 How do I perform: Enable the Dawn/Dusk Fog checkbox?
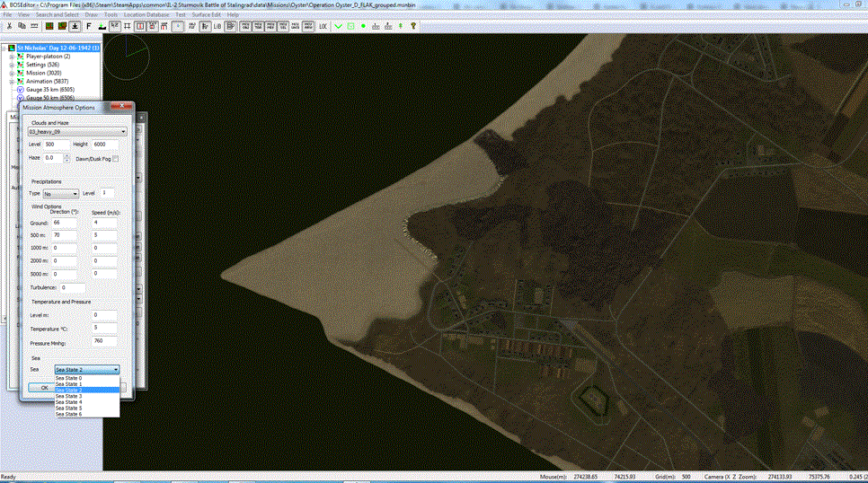pos(116,159)
